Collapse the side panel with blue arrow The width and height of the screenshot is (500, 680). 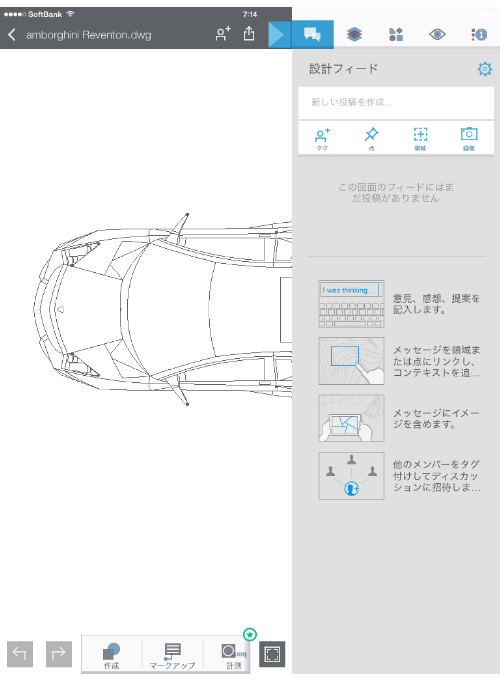(x=279, y=34)
